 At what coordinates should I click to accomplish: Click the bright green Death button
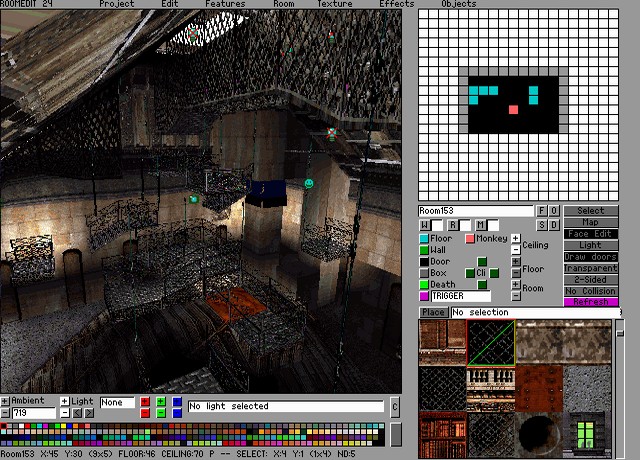coord(424,285)
